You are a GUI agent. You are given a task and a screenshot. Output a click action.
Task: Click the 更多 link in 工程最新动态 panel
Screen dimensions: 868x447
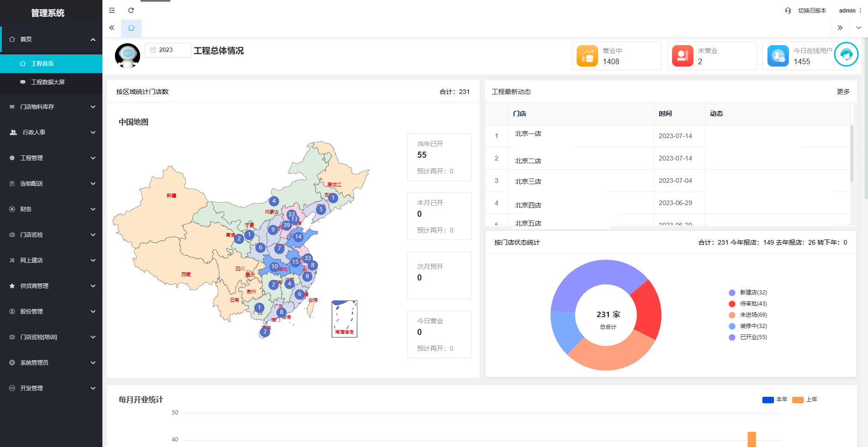(x=843, y=92)
